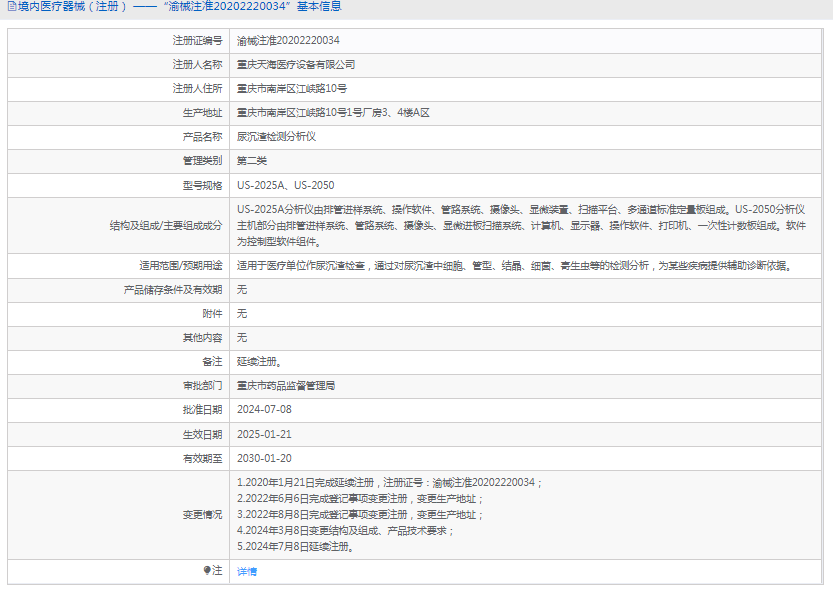The height and width of the screenshot is (589, 833).
Task: Click the 注册人住所 label
Action: pyautogui.click(x=197, y=89)
